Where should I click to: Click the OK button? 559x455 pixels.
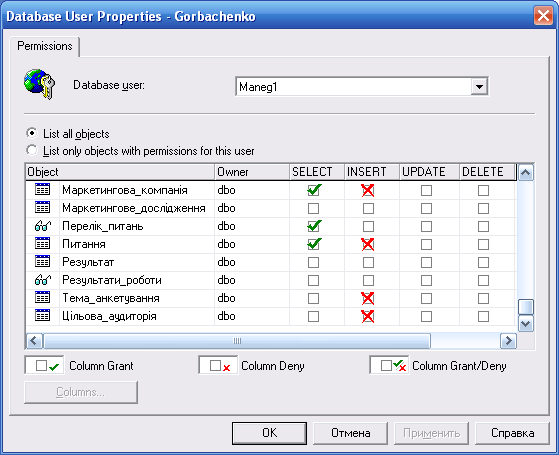pyautogui.click(x=269, y=433)
